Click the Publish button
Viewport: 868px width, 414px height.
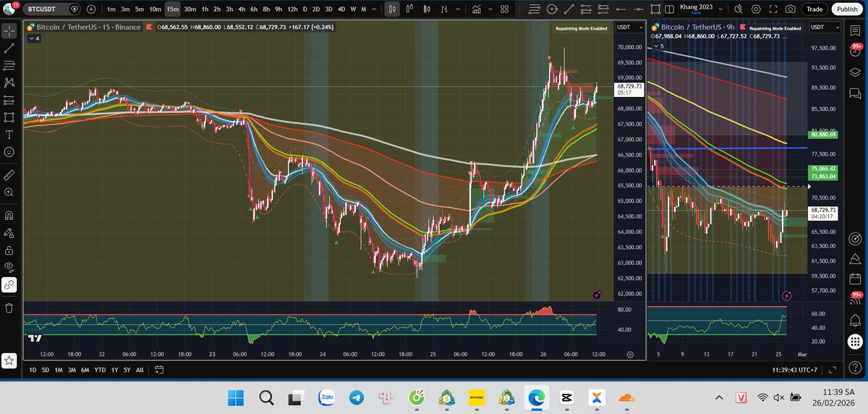tap(846, 9)
